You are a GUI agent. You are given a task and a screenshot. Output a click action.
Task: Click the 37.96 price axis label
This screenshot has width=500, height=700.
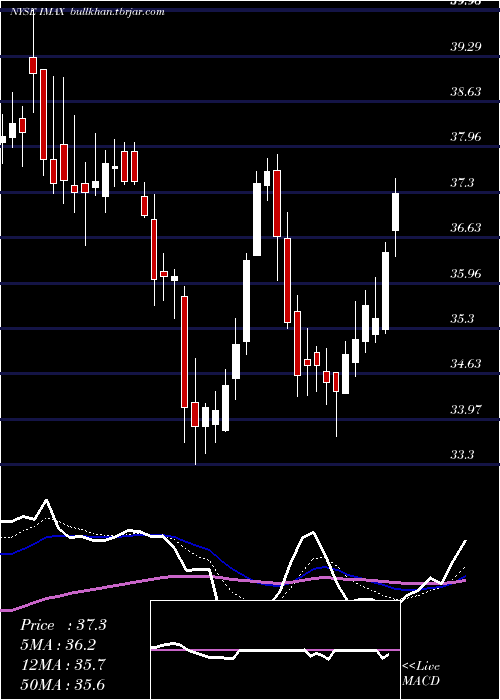tap(466, 137)
